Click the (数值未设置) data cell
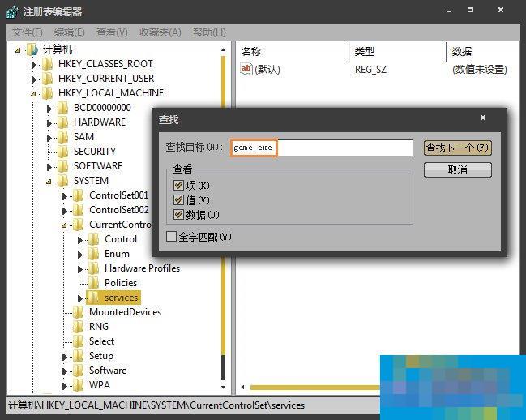Screen dimensions: 526x420 [480, 70]
